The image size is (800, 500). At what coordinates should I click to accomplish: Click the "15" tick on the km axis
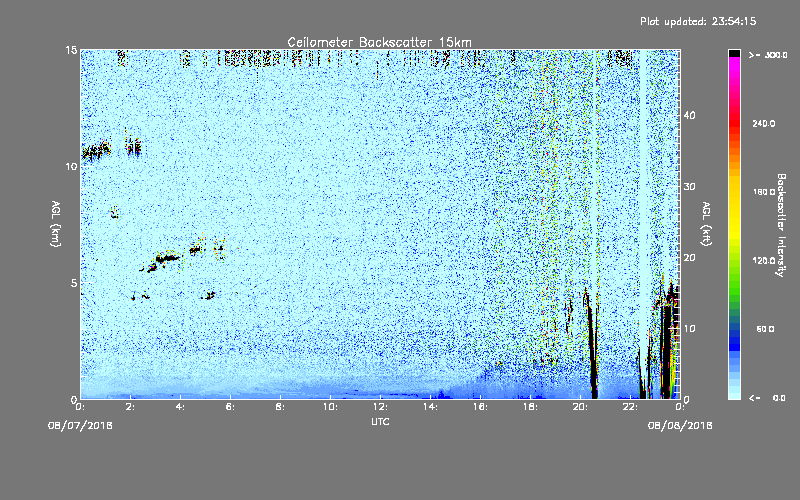point(71,50)
